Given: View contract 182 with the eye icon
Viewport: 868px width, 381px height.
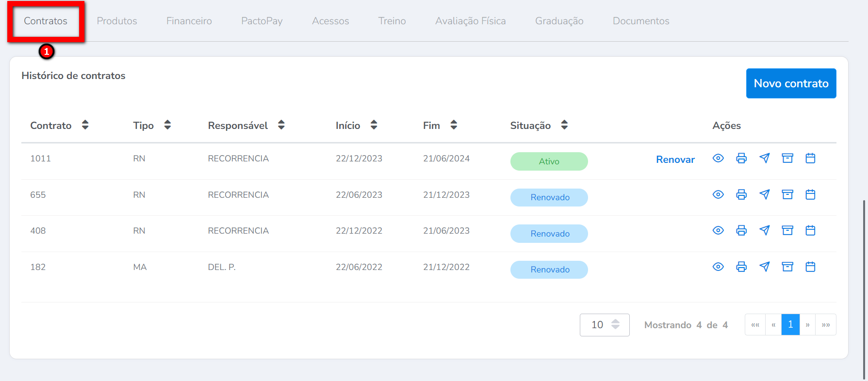Looking at the screenshot, I should [x=718, y=267].
